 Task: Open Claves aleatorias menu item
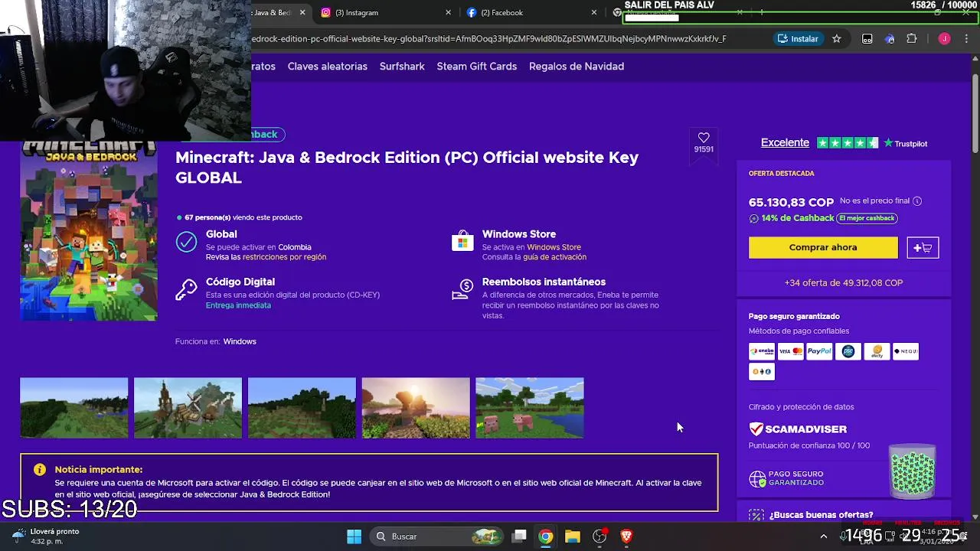(x=328, y=67)
